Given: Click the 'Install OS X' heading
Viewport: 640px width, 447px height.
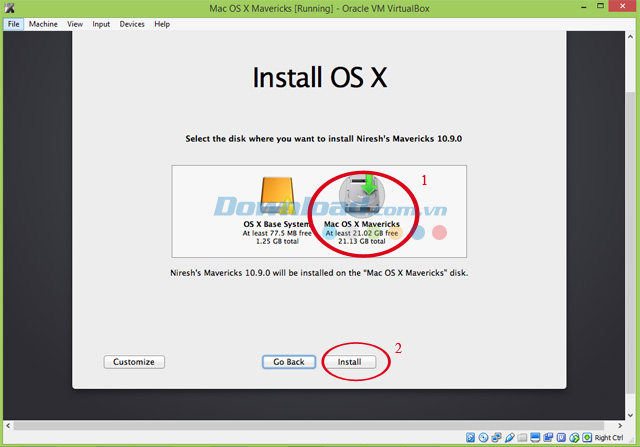Looking at the screenshot, I should click(320, 78).
